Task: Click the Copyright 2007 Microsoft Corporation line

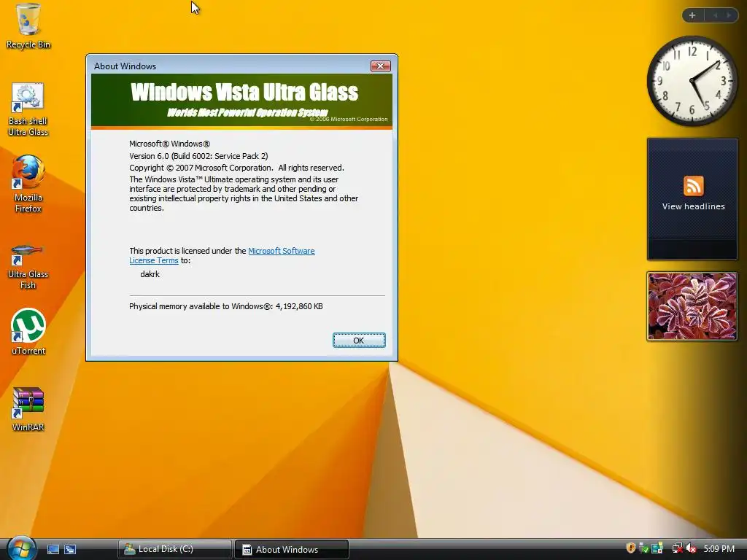Action: (236, 168)
